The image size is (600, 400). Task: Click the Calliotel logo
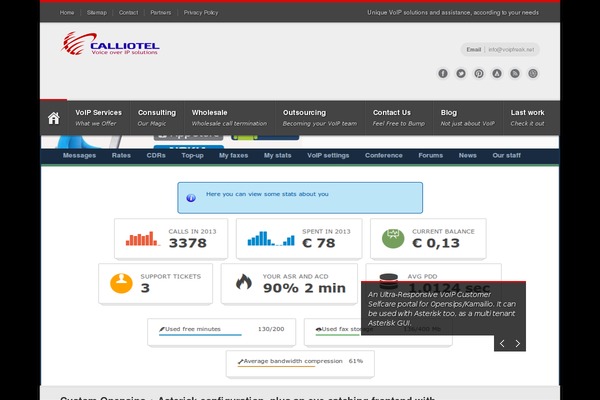point(110,44)
